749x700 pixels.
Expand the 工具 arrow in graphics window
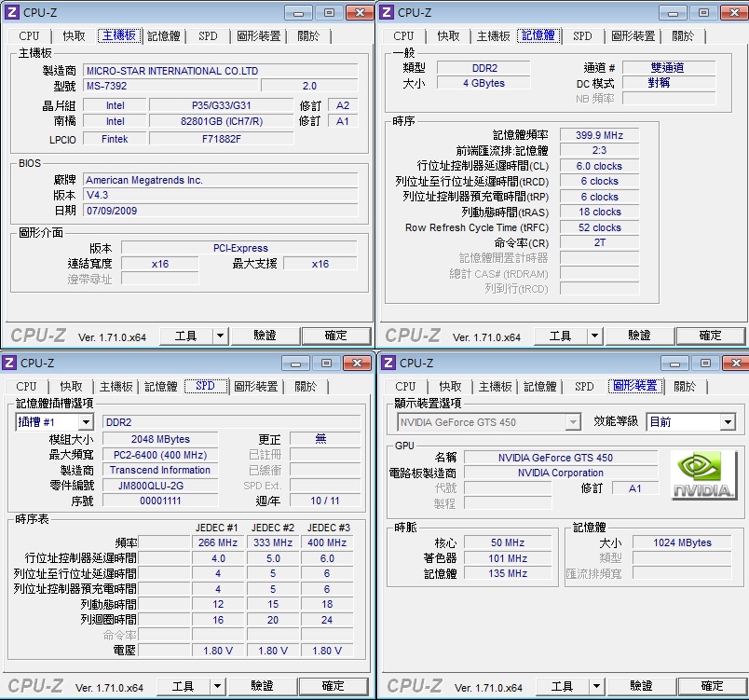pyautogui.click(x=596, y=687)
